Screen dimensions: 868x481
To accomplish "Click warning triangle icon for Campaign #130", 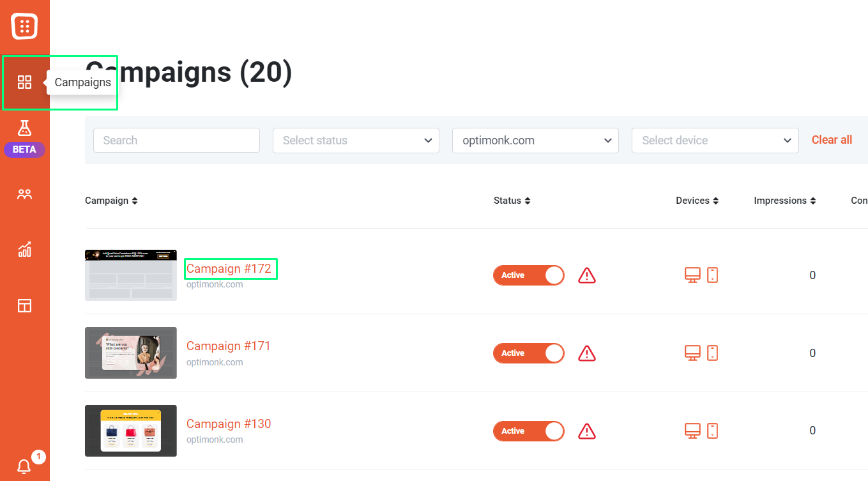I will click(x=587, y=431).
